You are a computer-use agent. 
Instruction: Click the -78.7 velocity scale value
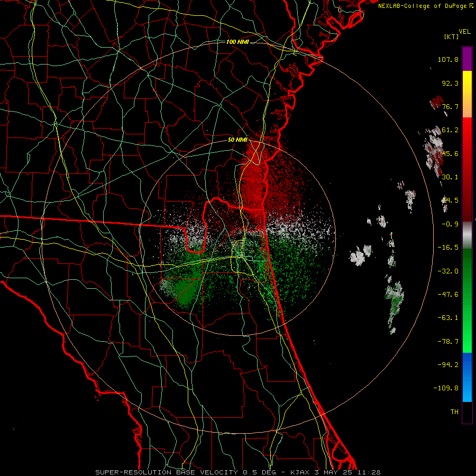pyautogui.click(x=448, y=341)
